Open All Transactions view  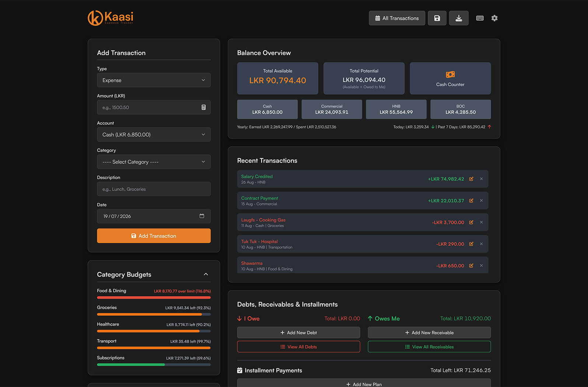tap(397, 18)
